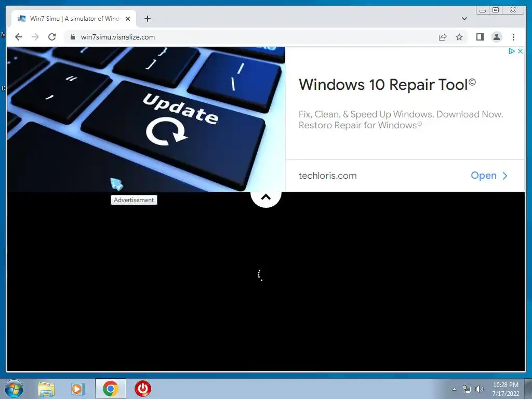Select the Win7 Simu tab
The image size is (532, 399).
tap(74, 19)
